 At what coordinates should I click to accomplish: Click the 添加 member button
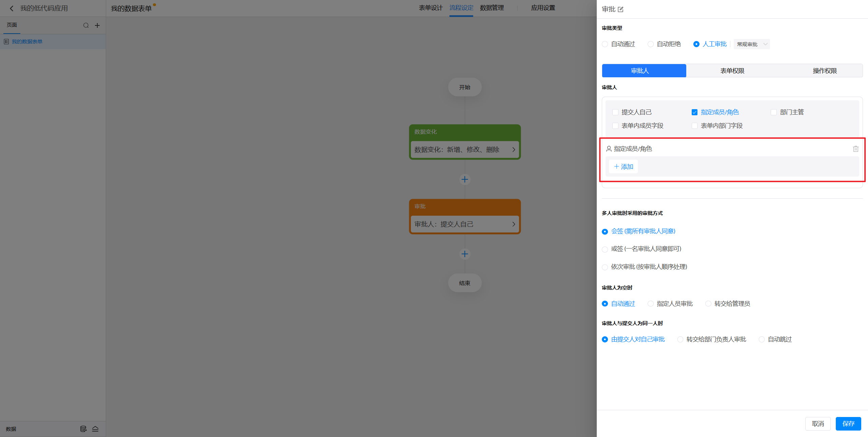pyautogui.click(x=624, y=167)
